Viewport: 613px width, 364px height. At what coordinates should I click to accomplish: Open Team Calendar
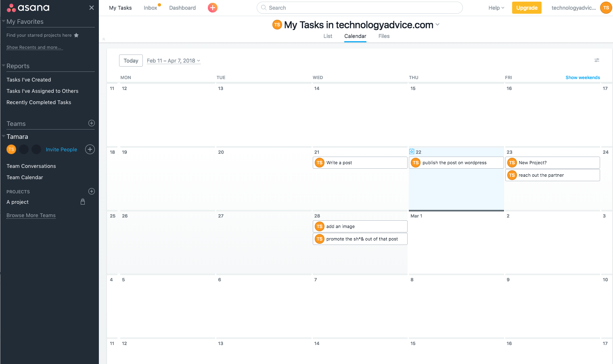coord(25,177)
